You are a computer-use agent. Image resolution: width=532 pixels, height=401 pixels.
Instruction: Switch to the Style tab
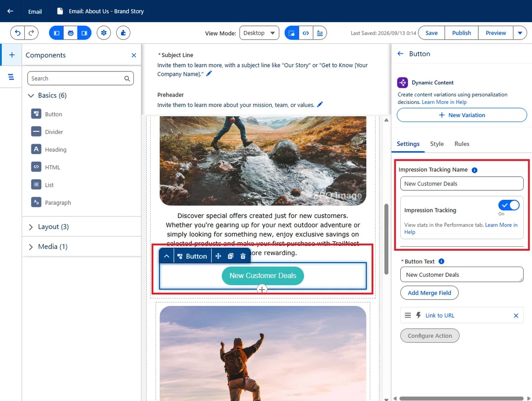click(x=437, y=144)
